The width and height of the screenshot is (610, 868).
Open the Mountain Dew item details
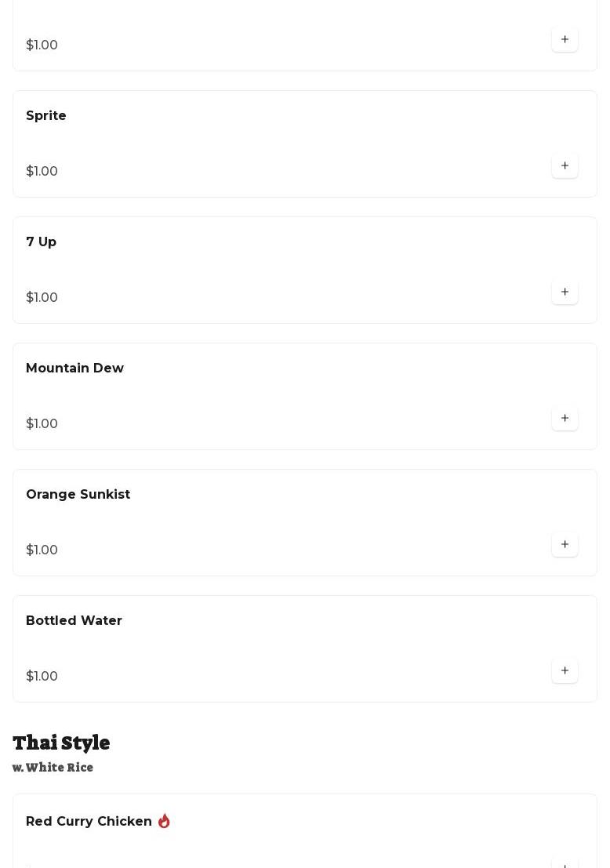(75, 369)
